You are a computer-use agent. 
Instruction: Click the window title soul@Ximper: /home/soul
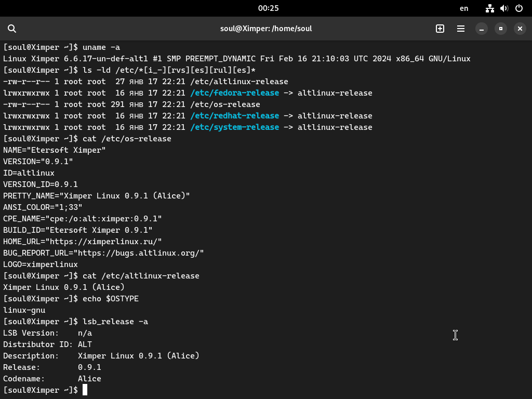point(266,29)
